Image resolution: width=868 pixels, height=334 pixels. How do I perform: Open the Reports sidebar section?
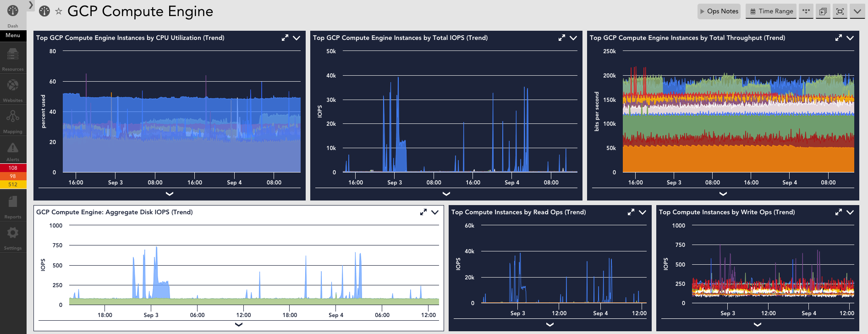13,206
